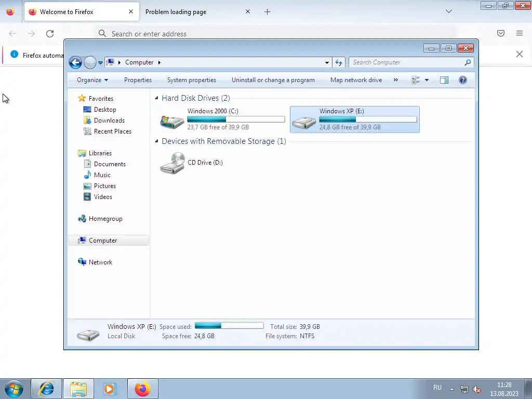Open Firefox list all tabs chevron

pyautogui.click(x=448, y=11)
